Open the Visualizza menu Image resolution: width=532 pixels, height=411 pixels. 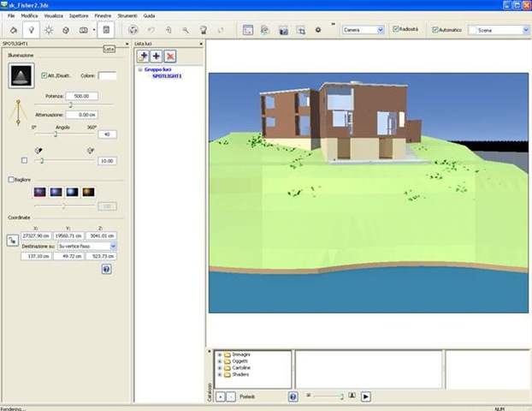53,16
